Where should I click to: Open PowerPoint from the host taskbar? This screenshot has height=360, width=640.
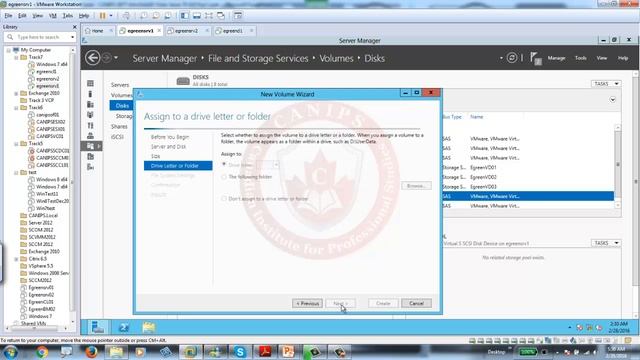pyautogui.click(x=289, y=352)
